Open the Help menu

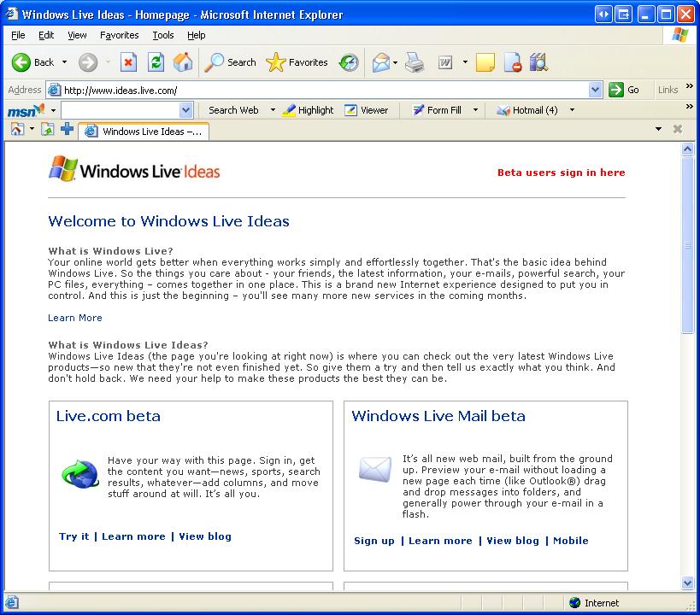(x=196, y=35)
